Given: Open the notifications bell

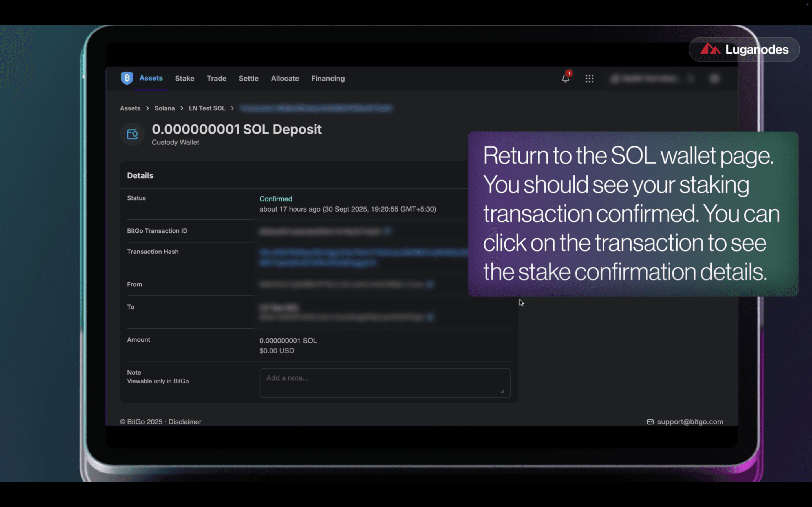Looking at the screenshot, I should (x=565, y=79).
